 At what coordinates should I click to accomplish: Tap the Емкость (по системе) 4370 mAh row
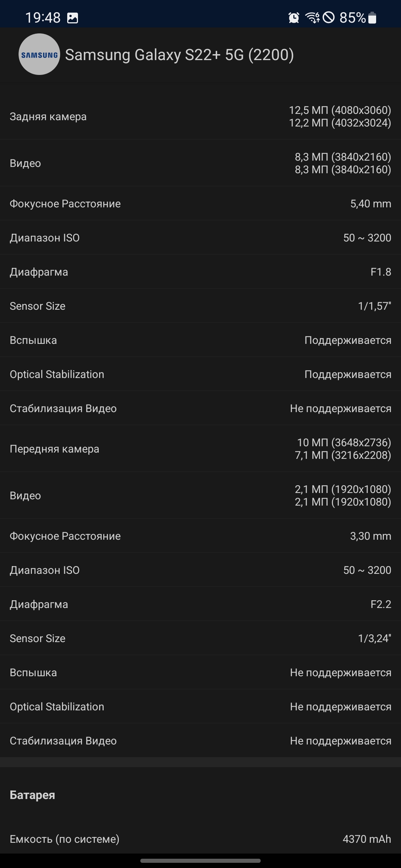(x=200, y=839)
